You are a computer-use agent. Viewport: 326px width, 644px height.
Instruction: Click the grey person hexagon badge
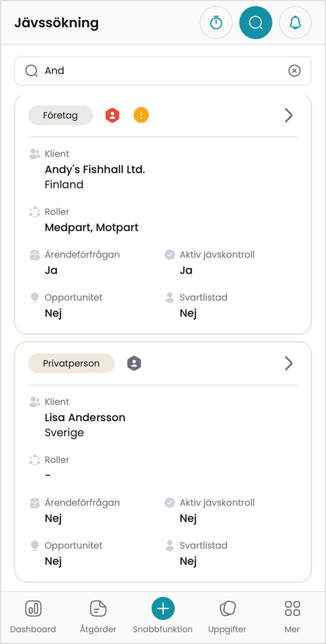[134, 364]
